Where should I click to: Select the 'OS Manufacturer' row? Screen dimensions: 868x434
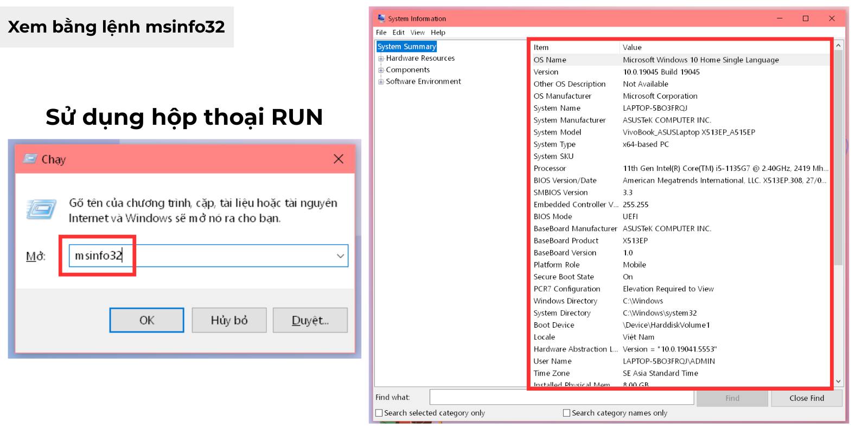coord(680,96)
